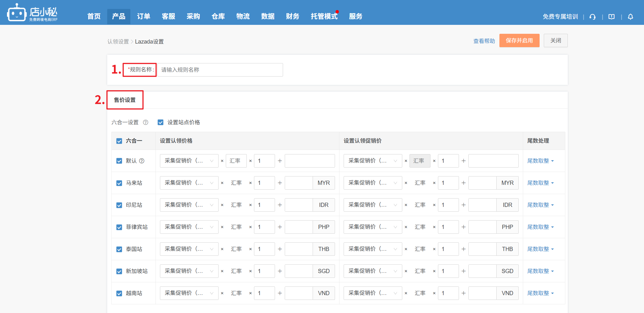Click the help icon beside 六合一设置

[145, 122]
